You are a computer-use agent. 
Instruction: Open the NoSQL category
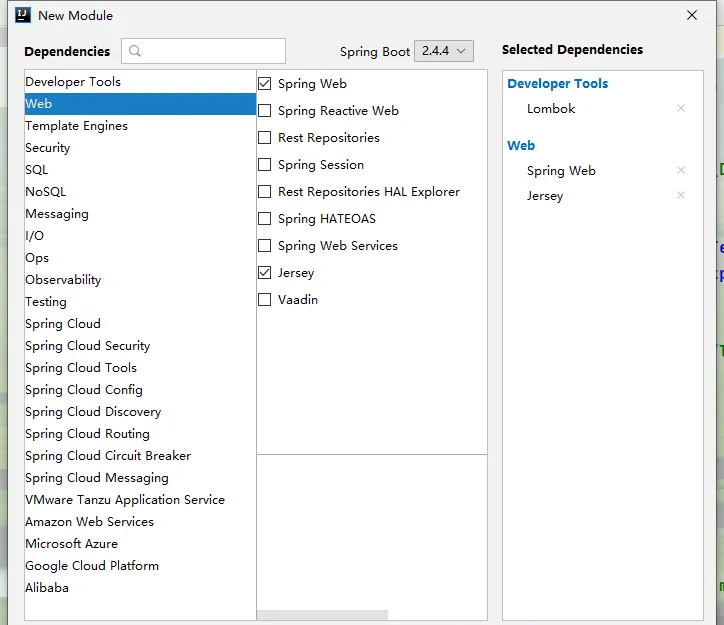(140, 192)
